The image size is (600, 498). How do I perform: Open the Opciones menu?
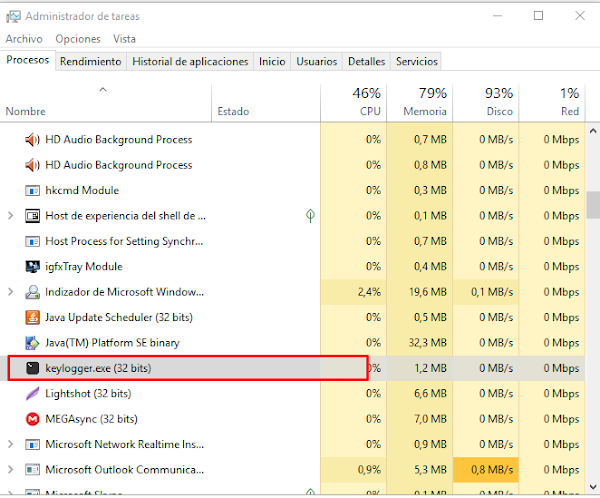coord(78,39)
